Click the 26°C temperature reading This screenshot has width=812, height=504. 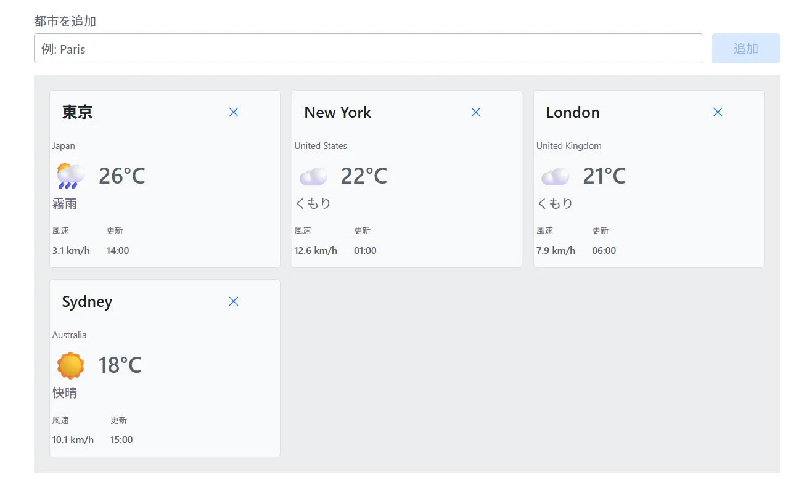pyautogui.click(x=122, y=176)
